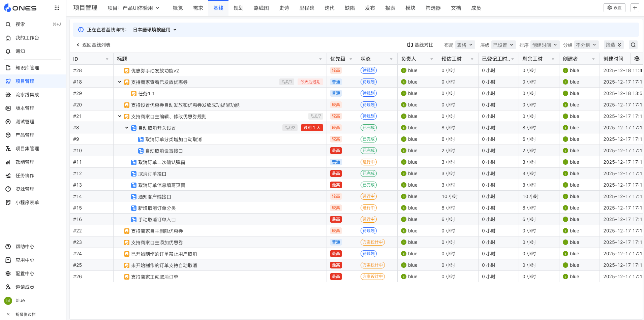Click the 设置 button at top right
This screenshot has width=644, height=320.
coord(614,8)
